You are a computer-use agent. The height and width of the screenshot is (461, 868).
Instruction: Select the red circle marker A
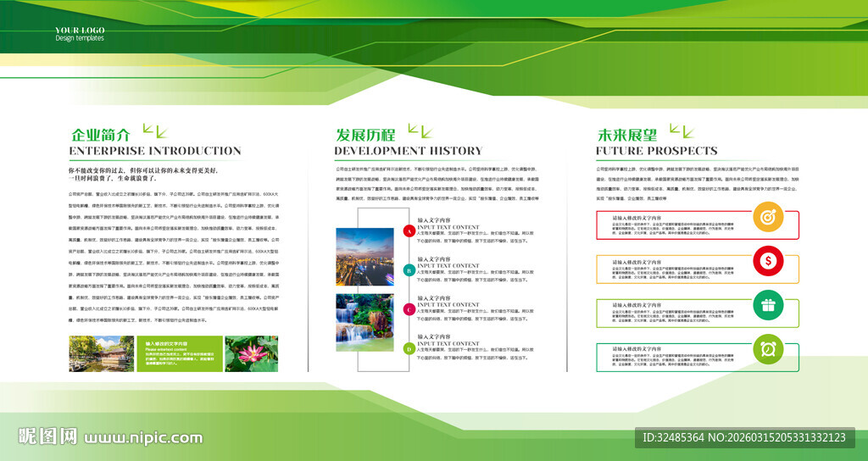click(409, 230)
